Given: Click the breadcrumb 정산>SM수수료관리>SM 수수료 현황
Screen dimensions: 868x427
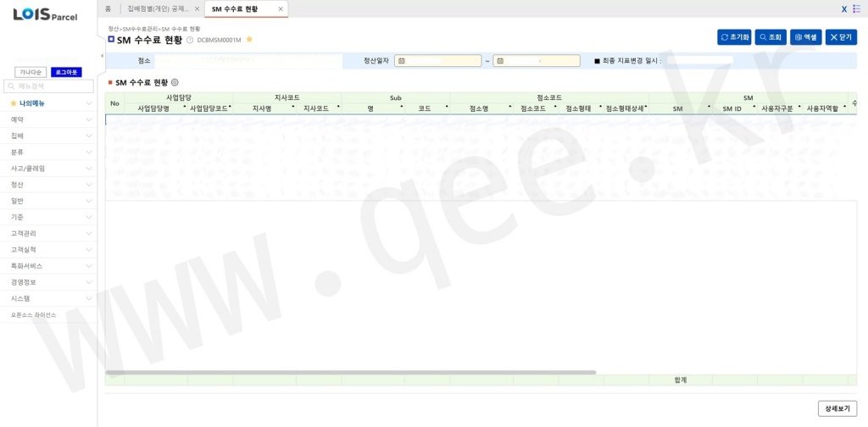Looking at the screenshot, I should [154, 28].
